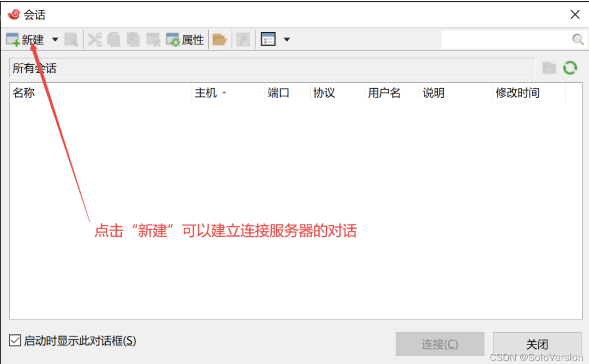Click the yellow folder icon
Screen dimensions: 589x364
point(219,40)
